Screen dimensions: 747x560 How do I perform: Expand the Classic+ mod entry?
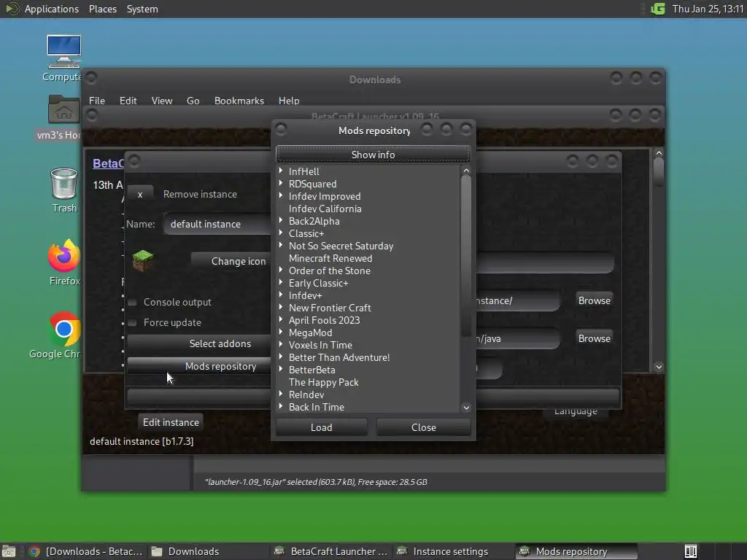[281, 233]
